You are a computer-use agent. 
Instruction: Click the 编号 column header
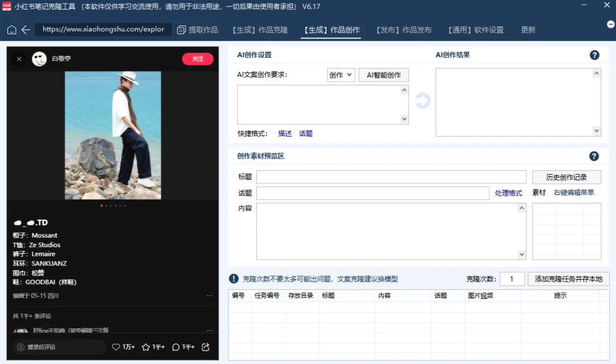pos(238,295)
